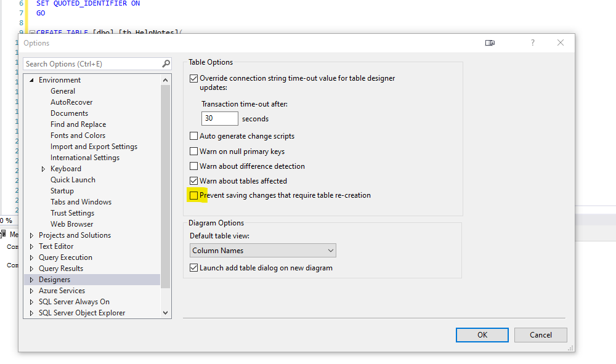The width and height of the screenshot is (616, 364).
Task: Expand the Text Editor section
Action: (x=32, y=246)
